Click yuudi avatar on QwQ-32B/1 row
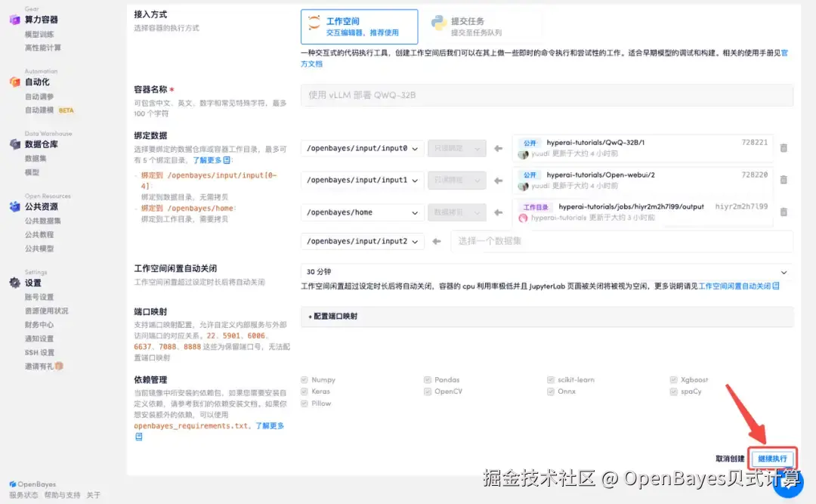Image resolution: width=816 pixels, height=504 pixels. click(x=523, y=154)
